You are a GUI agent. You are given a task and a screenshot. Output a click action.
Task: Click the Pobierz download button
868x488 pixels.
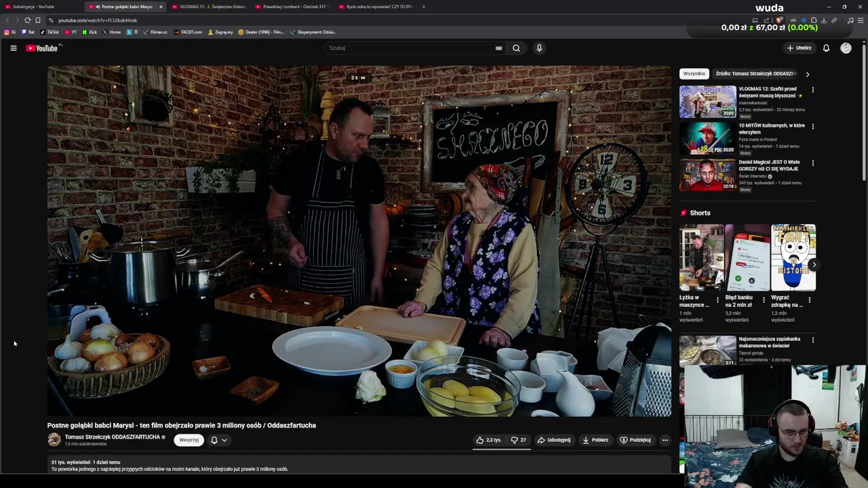[595, 440]
